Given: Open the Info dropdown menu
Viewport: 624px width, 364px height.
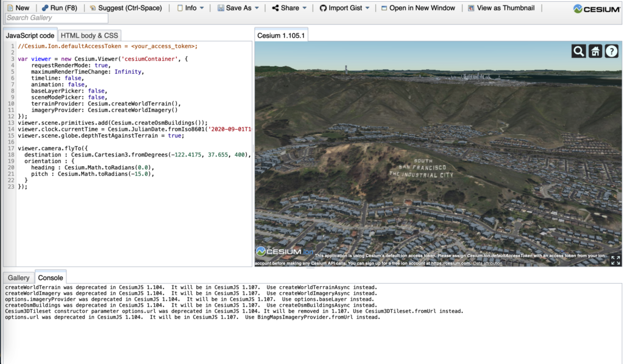Looking at the screenshot, I should [x=189, y=8].
